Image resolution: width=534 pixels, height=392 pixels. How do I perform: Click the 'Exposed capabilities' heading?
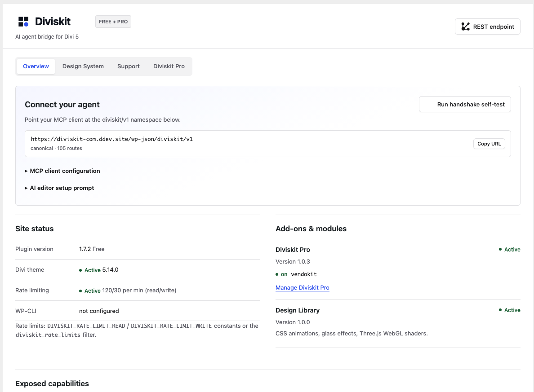pos(52,383)
